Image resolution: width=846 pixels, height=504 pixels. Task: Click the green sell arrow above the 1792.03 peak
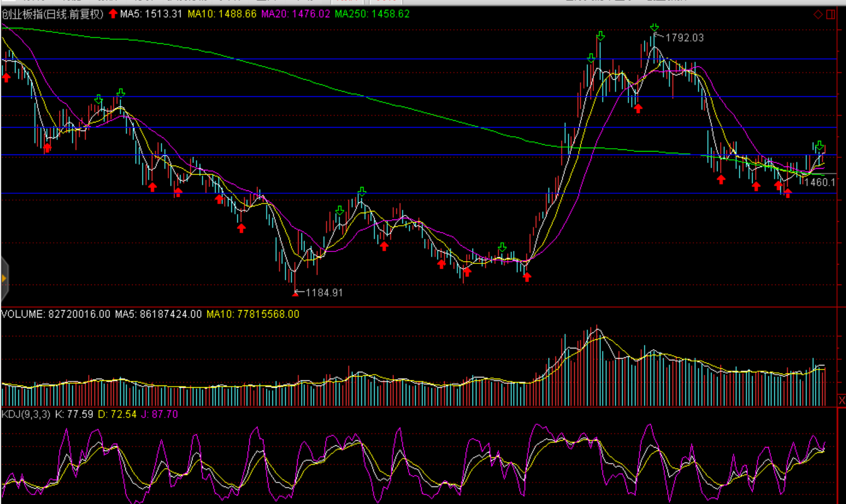point(654,27)
